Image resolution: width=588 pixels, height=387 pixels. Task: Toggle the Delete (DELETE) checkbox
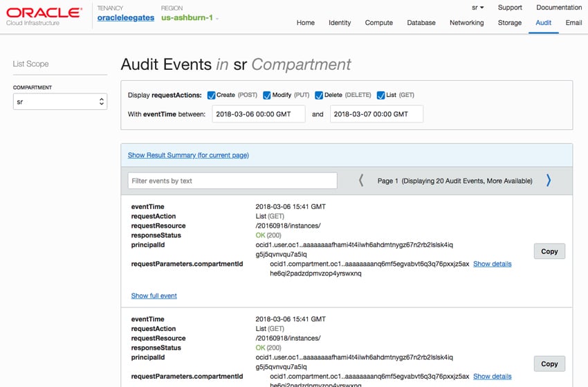point(319,96)
